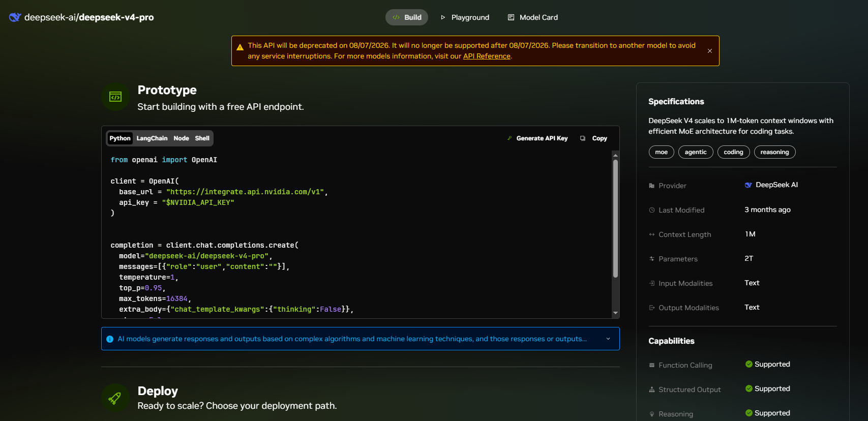This screenshot has height=421, width=868.
Task: Select the reasoning tag
Action: [775, 152]
